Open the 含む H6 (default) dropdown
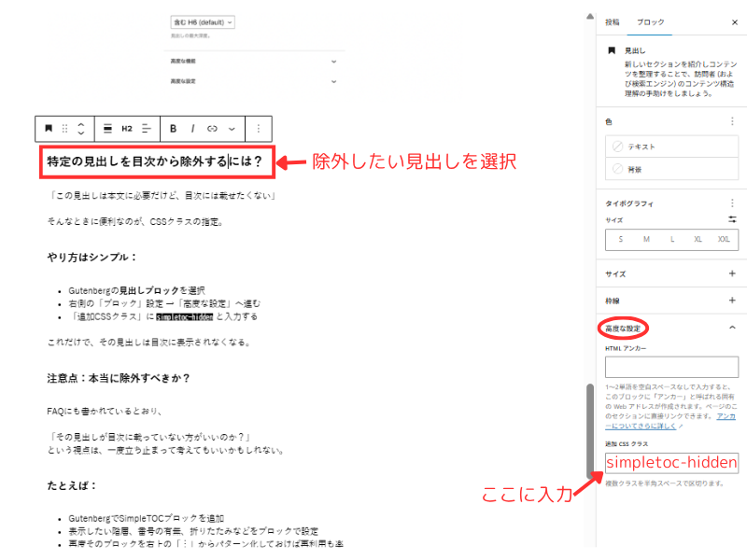 [203, 22]
